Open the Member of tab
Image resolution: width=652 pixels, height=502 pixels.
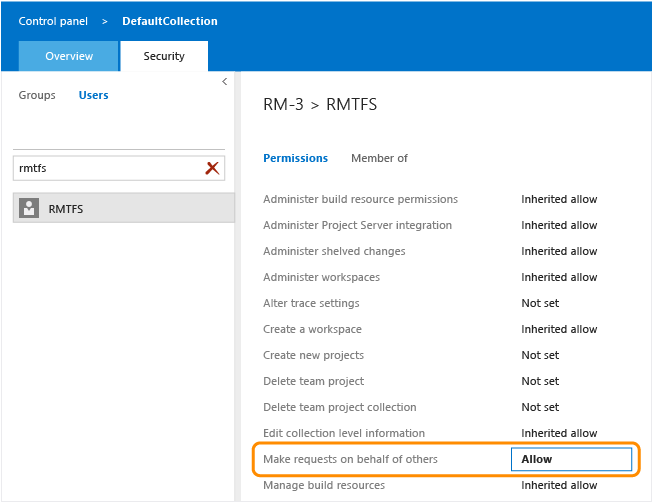pyautogui.click(x=379, y=158)
